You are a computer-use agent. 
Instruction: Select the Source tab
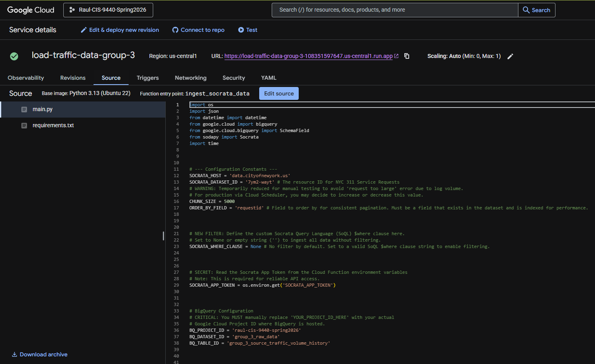coord(111,78)
